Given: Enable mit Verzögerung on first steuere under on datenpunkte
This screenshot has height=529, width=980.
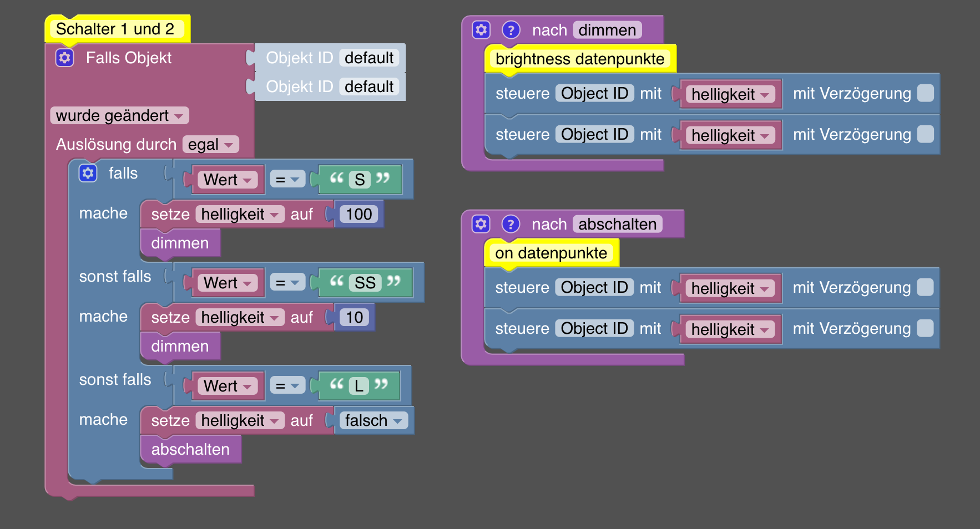Looking at the screenshot, I should pos(925,287).
